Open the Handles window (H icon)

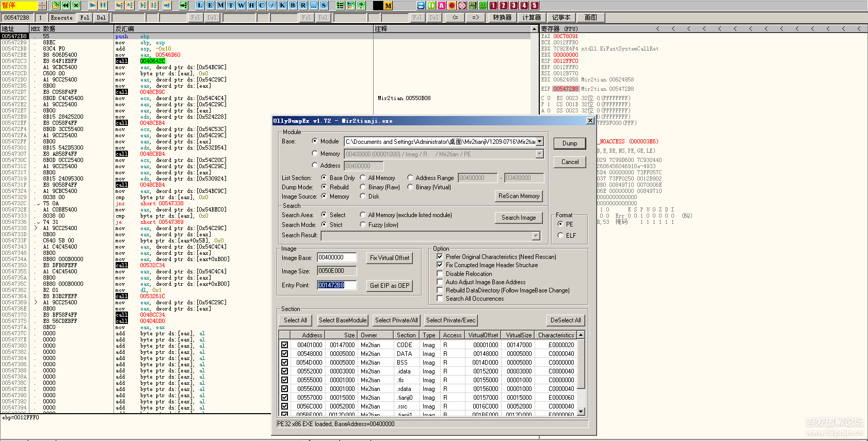(251, 5)
